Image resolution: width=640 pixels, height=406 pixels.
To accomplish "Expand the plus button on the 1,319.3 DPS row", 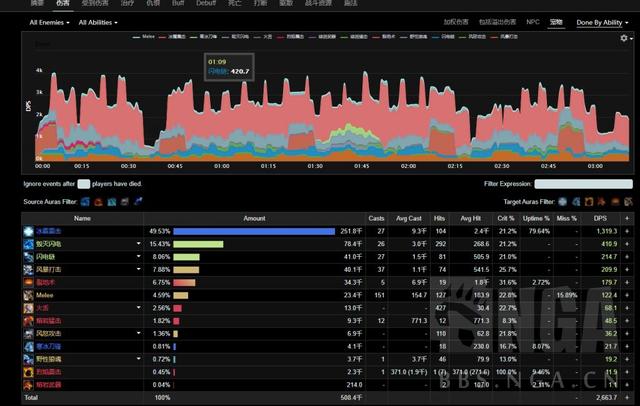I will (627, 231).
